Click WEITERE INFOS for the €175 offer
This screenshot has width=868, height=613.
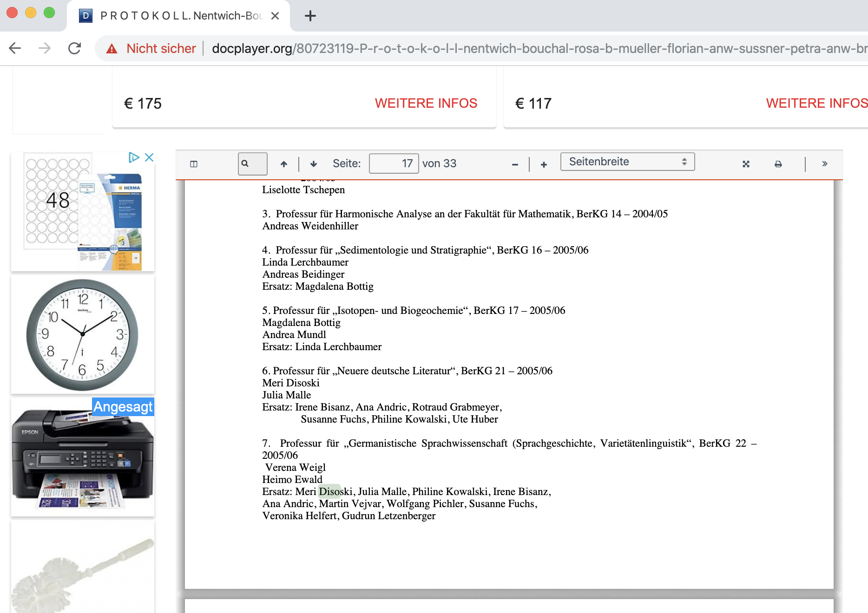[426, 103]
